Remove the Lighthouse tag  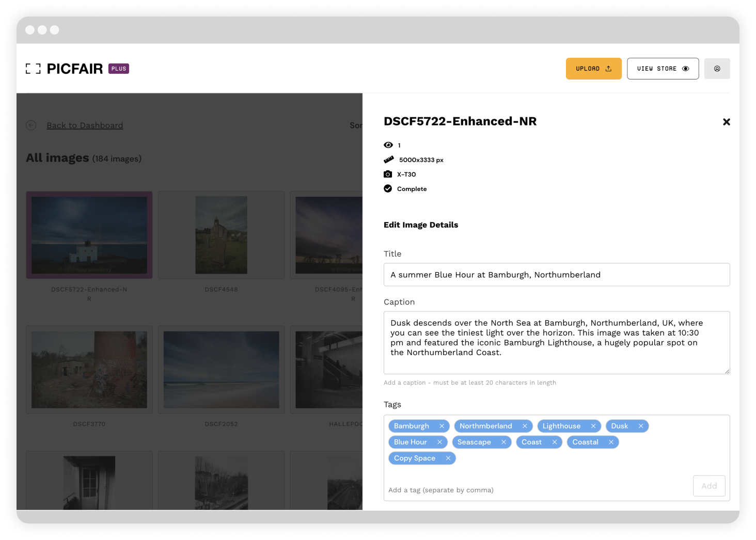click(594, 426)
